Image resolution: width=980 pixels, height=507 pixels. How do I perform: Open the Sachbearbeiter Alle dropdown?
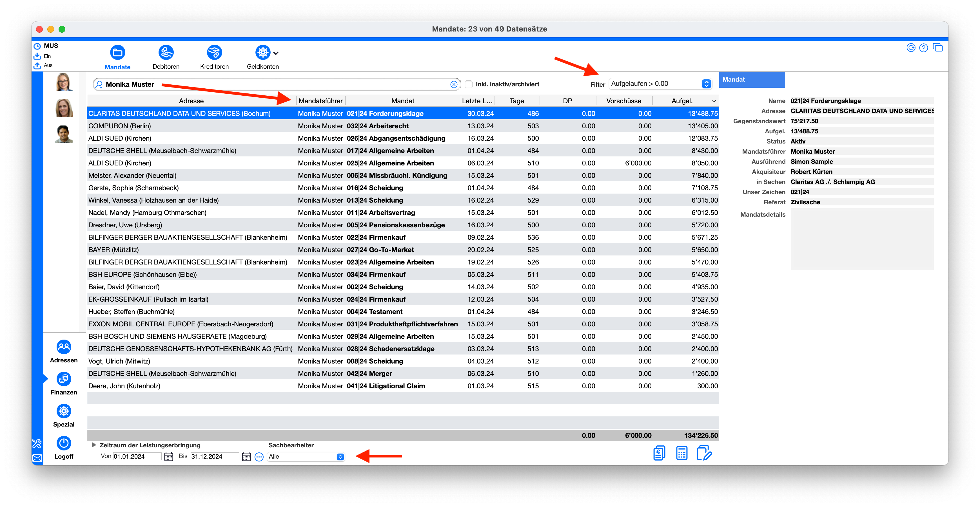pos(306,457)
